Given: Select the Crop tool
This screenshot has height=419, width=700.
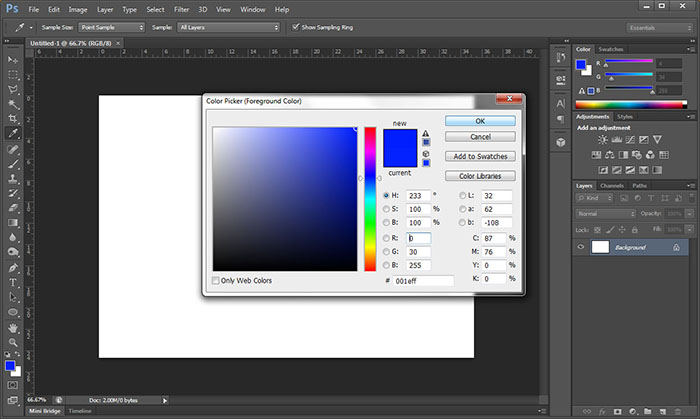Looking at the screenshot, I should [13, 118].
